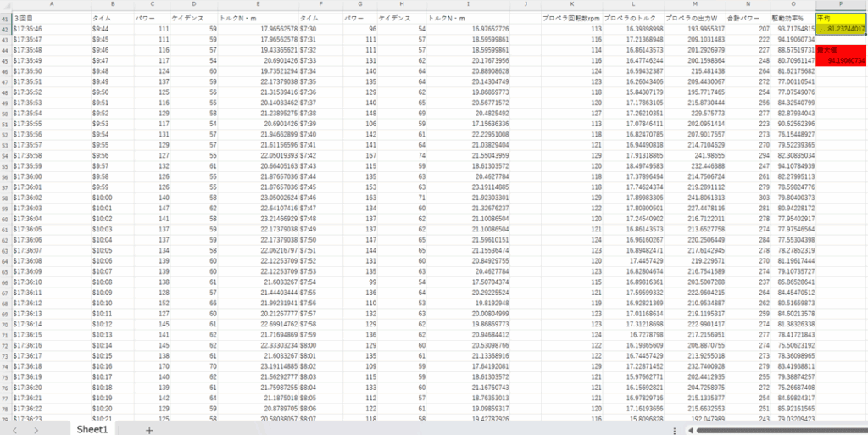Image resolution: width=868 pixels, height=435 pixels.
Task: Select column P header
Action: [x=841, y=4]
